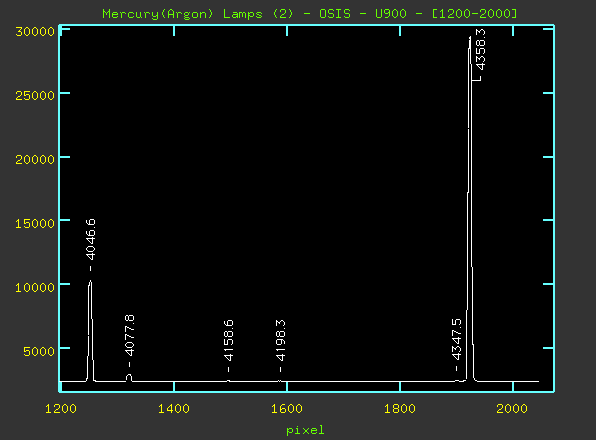Click the 2000 x-axis tick value
Screen dimensions: 596x440
512,409
